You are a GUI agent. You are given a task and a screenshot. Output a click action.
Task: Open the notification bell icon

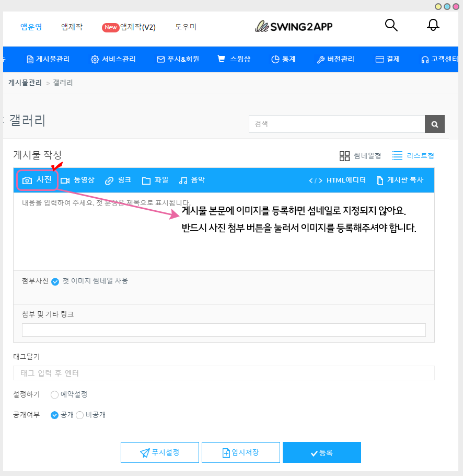pyautogui.click(x=433, y=26)
